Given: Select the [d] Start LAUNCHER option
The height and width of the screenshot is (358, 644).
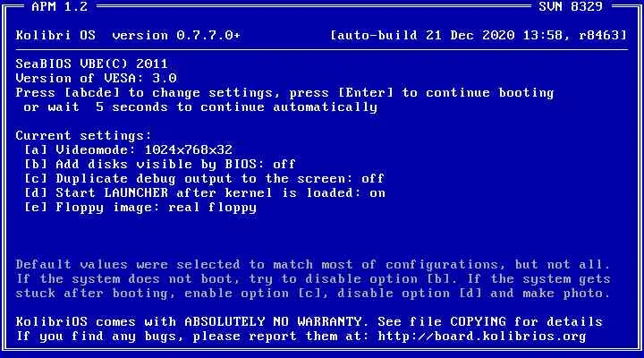Looking at the screenshot, I should coord(205,192).
